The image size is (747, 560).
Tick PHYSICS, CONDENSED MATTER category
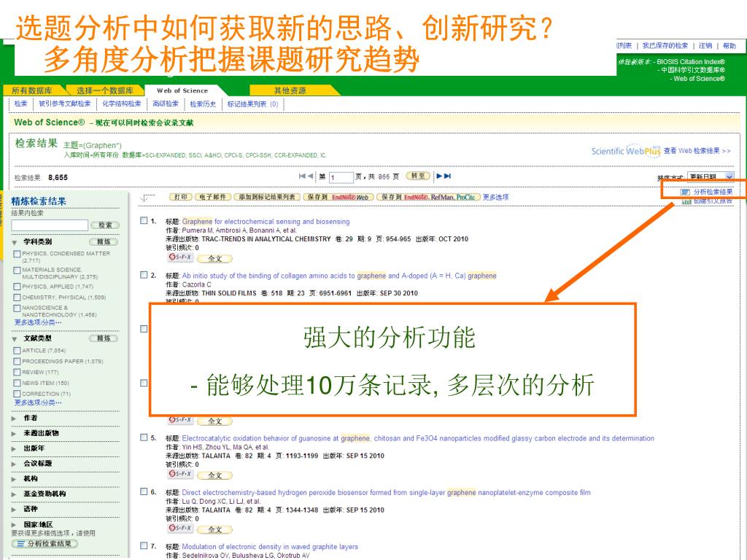[18, 254]
